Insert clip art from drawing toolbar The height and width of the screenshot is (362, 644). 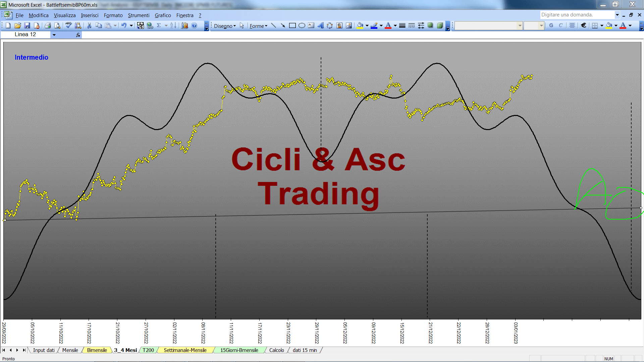coord(339,26)
